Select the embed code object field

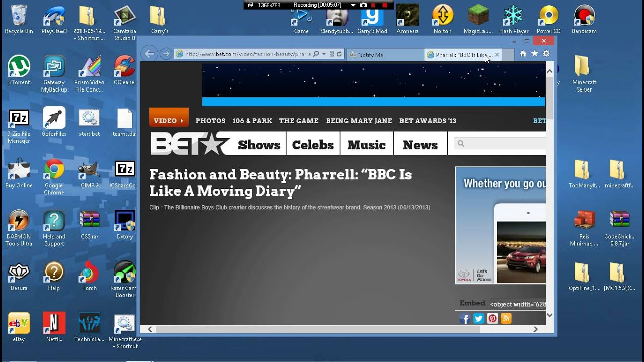click(x=517, y=304)
